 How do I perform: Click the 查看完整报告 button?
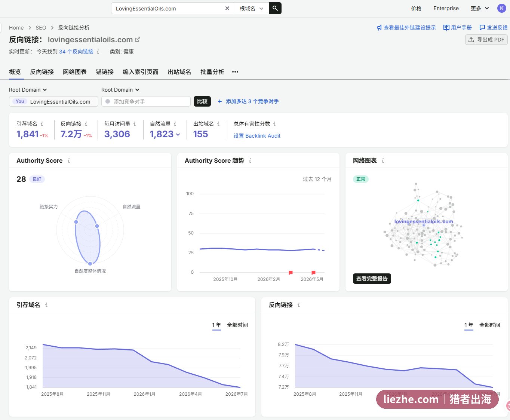372,279
